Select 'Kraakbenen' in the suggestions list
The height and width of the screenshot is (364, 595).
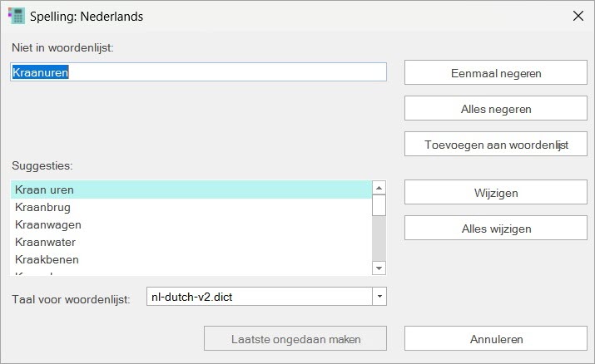tap(191, 259)
